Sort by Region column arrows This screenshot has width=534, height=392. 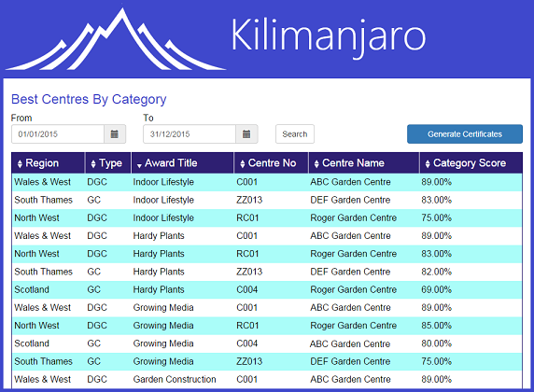tap(20, 164)
